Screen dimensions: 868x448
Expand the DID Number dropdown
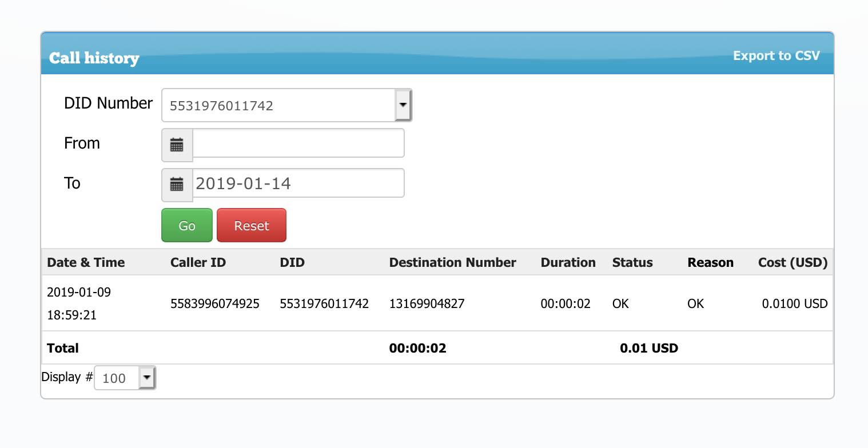pyautogui.click(x=403, y=105)
